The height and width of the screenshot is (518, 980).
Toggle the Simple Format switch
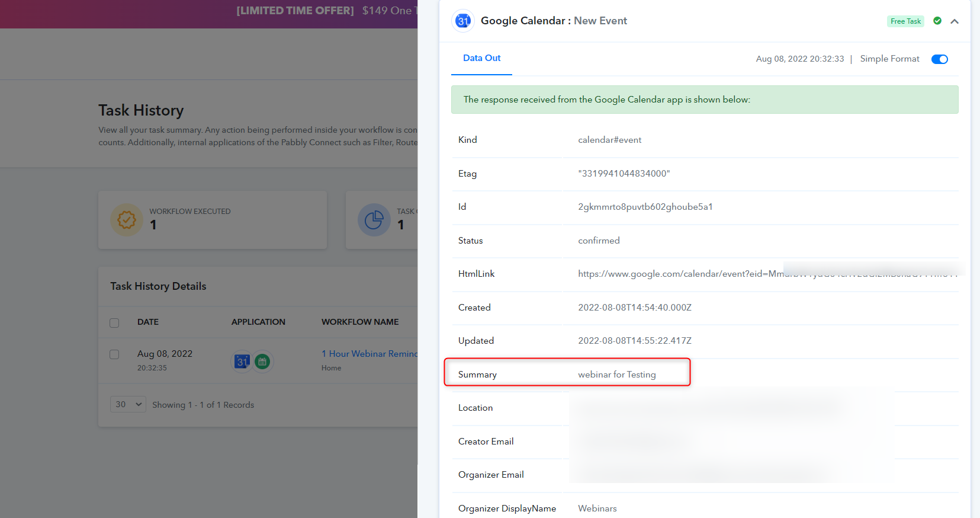pyautogui.click(x=939, y=59)
